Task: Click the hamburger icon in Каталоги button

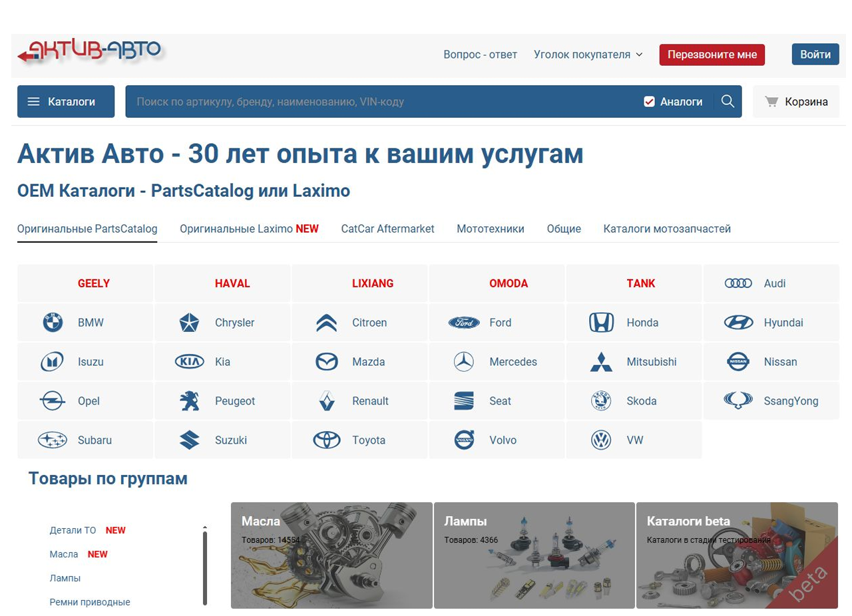Action: point(33,102)
